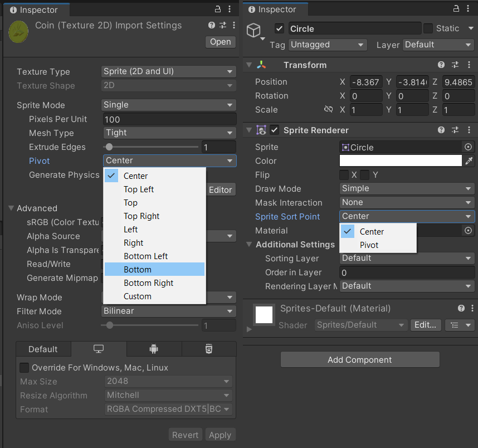This screenshot has height=448, width=478.
Task: Click the Circle GameObject cube icon
Action: pos(253,31)
